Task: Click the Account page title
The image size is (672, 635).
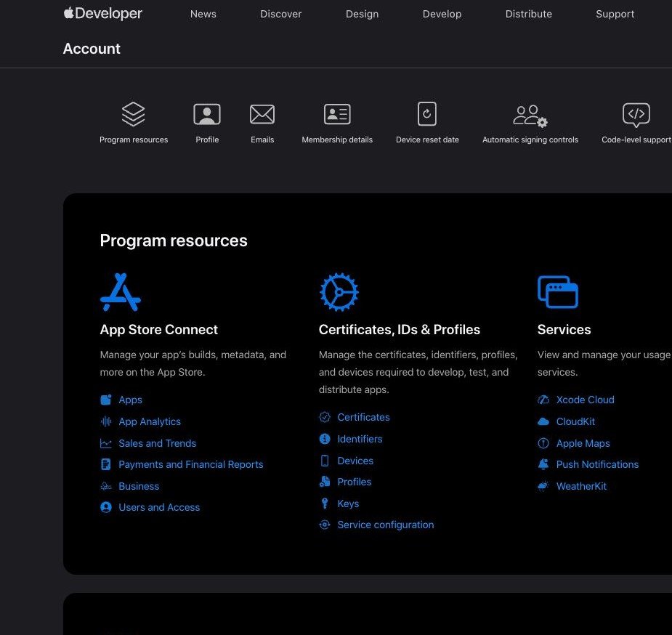Action: 92,49
